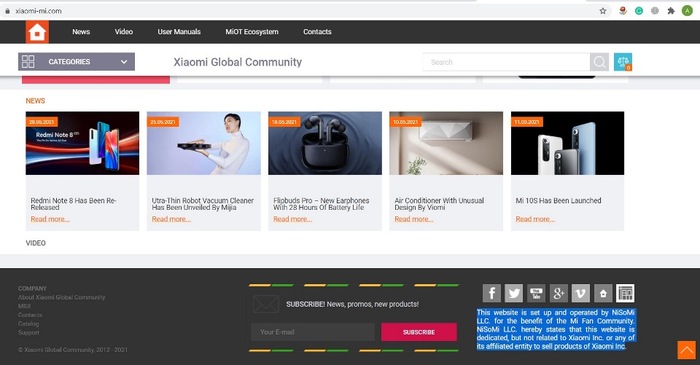Click the 'Mi 10S Has Been Launched' title
700x365 pixels.
(x=558, y=201)
